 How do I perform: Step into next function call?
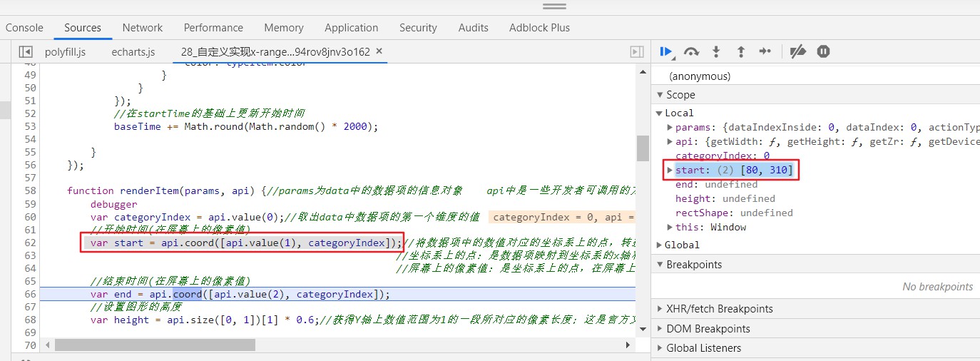[x=716, y=51]
